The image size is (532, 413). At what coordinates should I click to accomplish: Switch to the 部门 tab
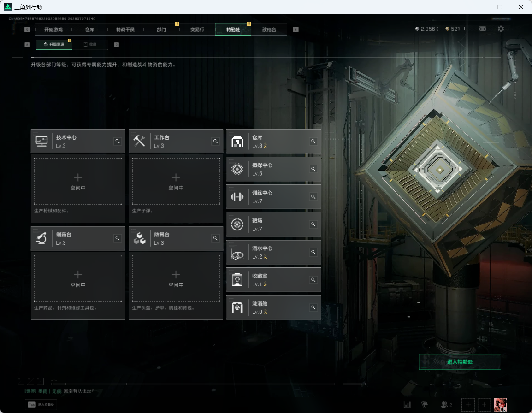(x=161, y=29)
